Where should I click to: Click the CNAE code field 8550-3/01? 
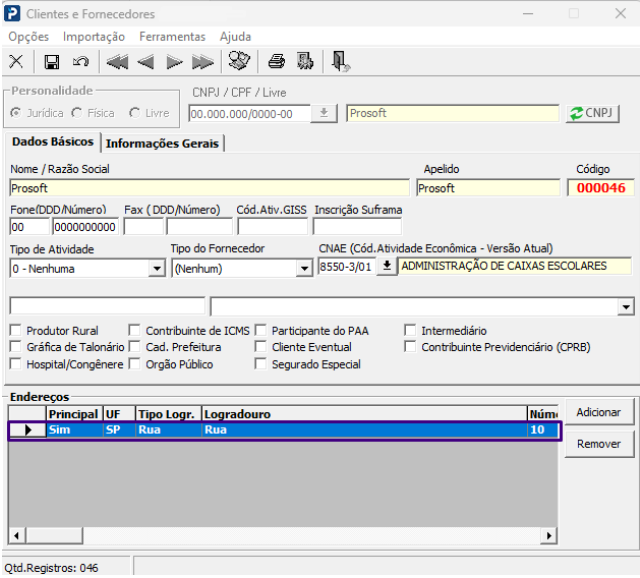pyautogui.click(x=347, y=267)
